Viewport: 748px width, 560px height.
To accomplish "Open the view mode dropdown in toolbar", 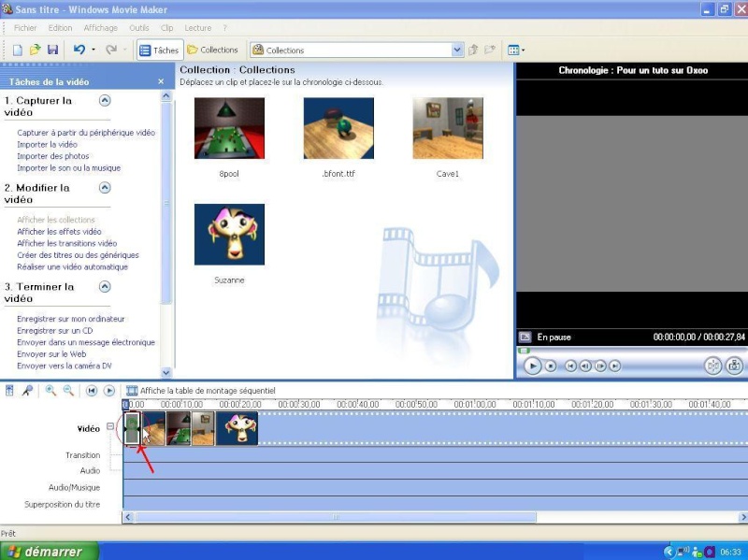I will (x=516, y=50).
